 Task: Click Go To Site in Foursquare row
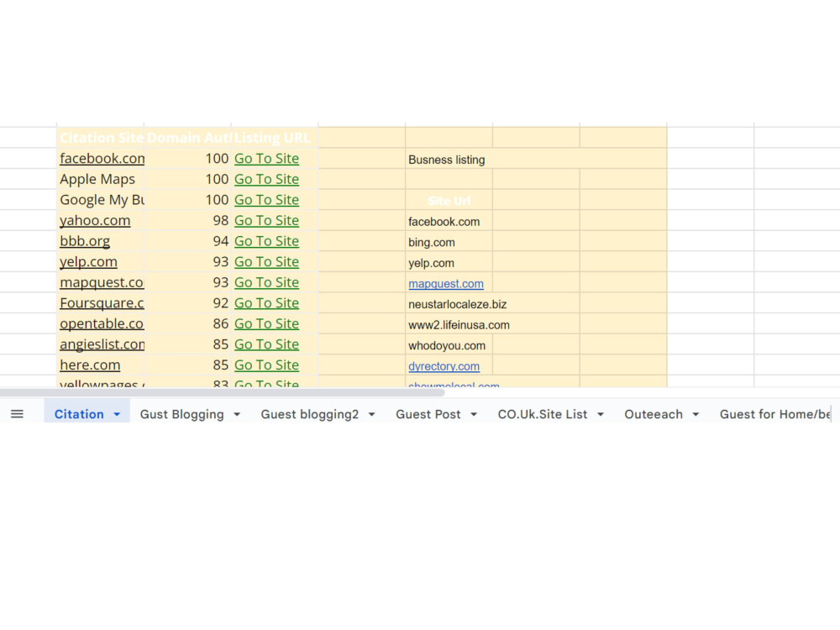point(266,302)
